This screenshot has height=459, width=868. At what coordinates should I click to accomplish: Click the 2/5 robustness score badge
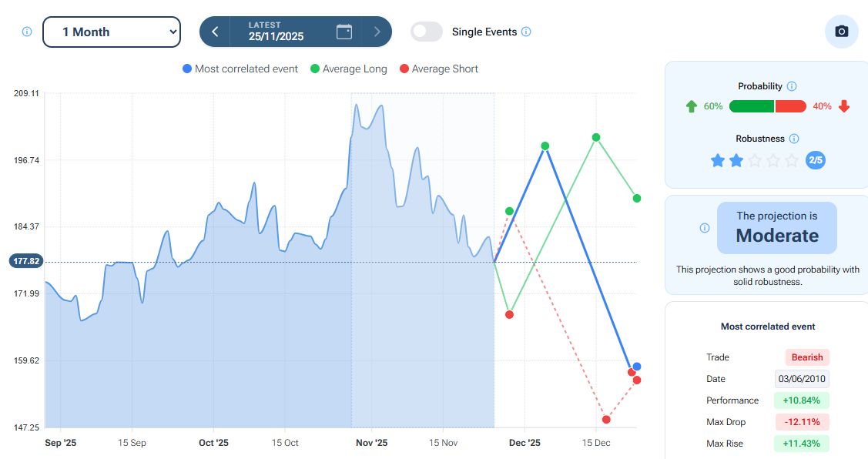(815, 160)
